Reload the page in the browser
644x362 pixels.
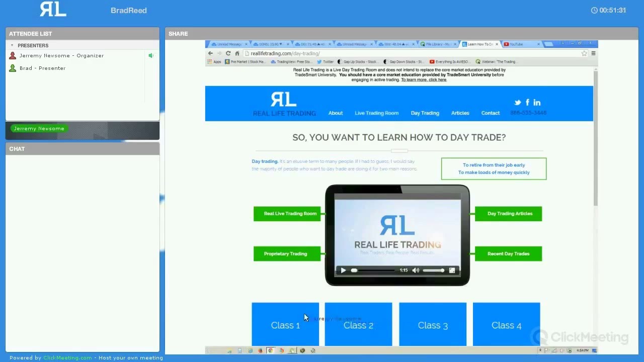coord(228,53)
